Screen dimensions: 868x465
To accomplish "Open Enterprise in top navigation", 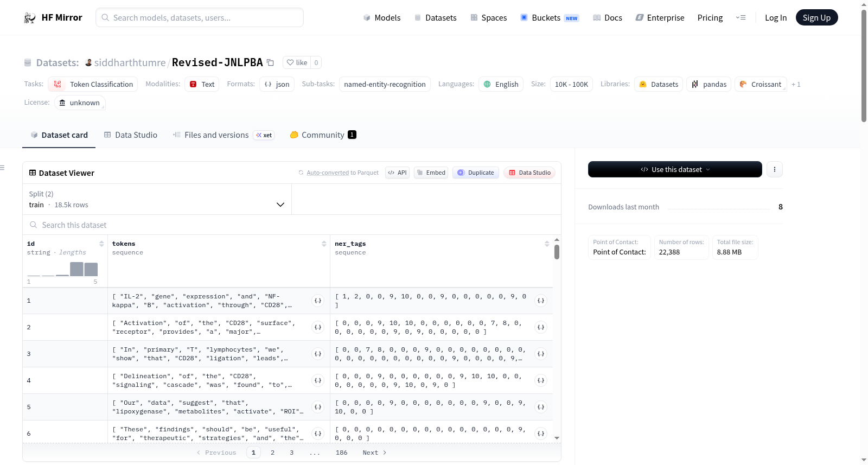I will (660, 18).
